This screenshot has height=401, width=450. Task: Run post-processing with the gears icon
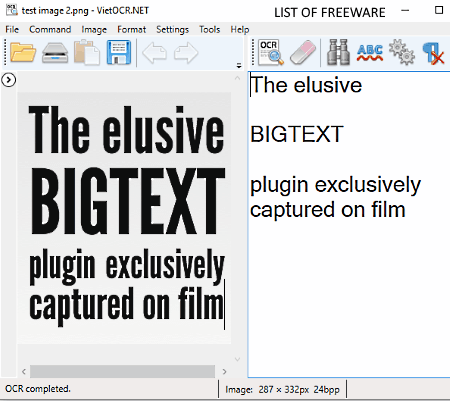coord(402,52)
